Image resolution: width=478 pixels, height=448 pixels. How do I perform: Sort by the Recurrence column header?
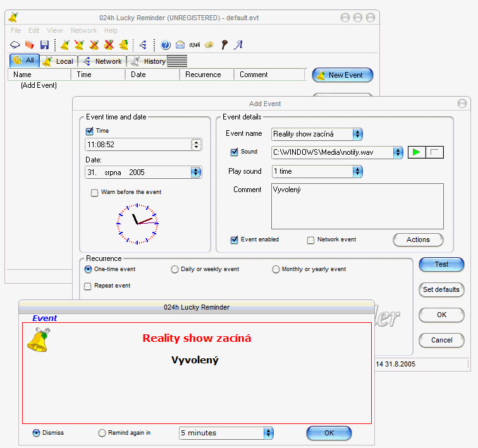point(206,75)
